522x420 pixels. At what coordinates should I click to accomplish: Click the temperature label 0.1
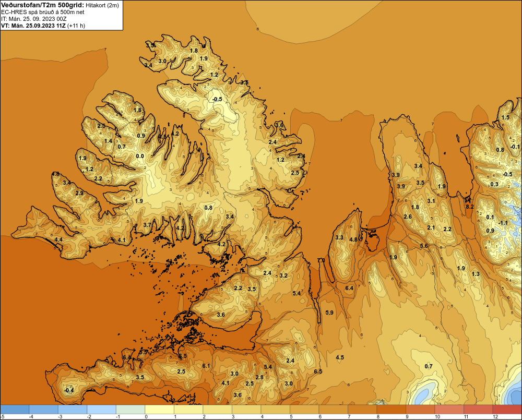click(x=490, y=218)
